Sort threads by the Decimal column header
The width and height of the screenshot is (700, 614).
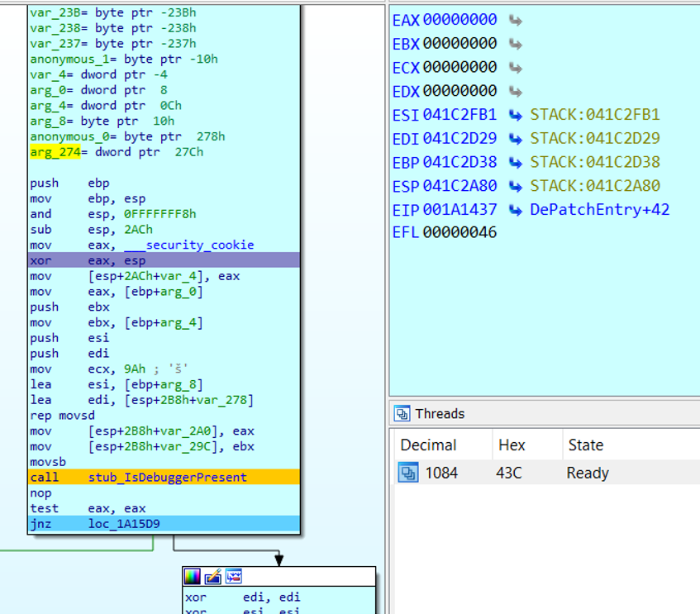(x=429, y=445)
